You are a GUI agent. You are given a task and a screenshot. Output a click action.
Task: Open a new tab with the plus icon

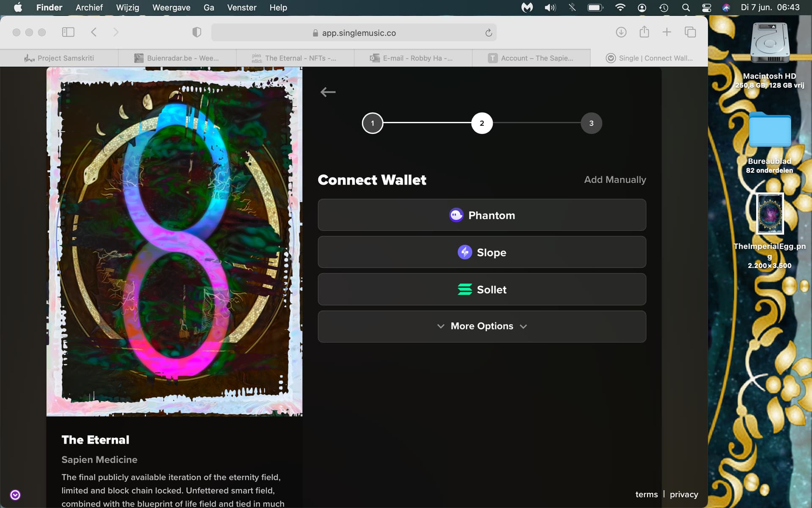click(667, 32)
